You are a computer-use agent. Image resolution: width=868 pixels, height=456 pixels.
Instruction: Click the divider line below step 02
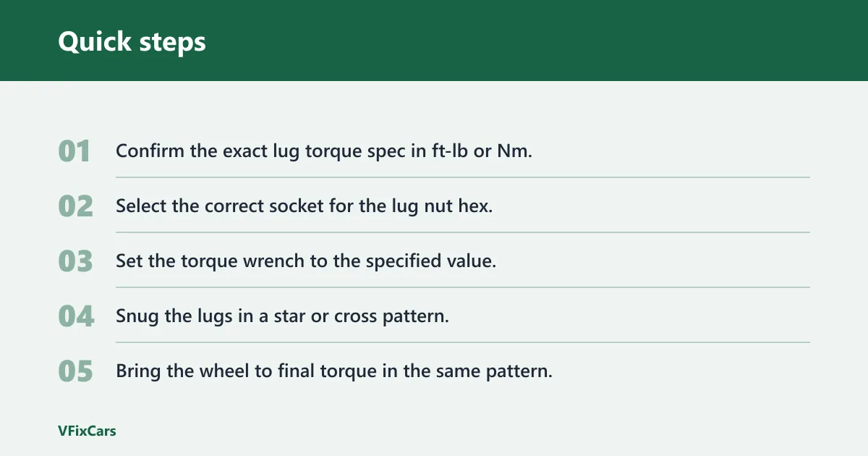(463, 232)
